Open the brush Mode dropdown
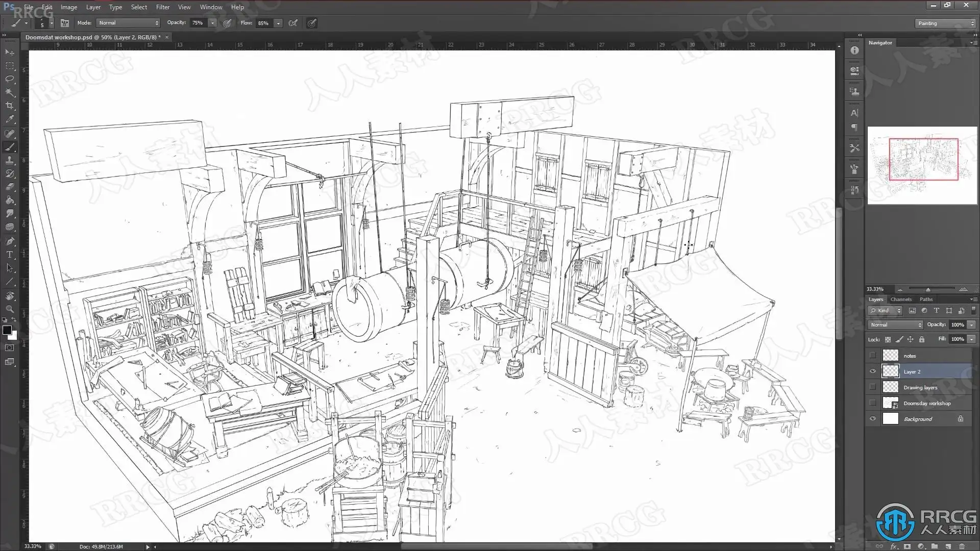The width and height of the screenshot is (980, 551). [129, 23]
